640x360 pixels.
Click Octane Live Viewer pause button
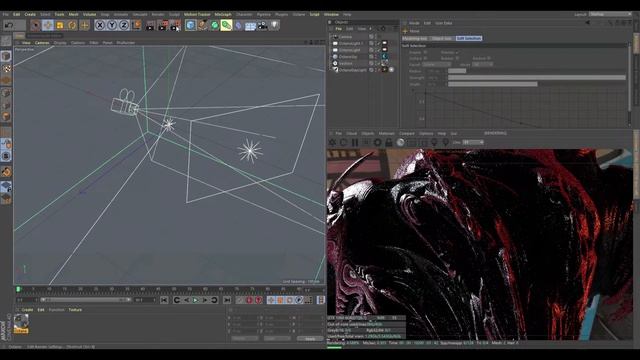coord(355,142)
